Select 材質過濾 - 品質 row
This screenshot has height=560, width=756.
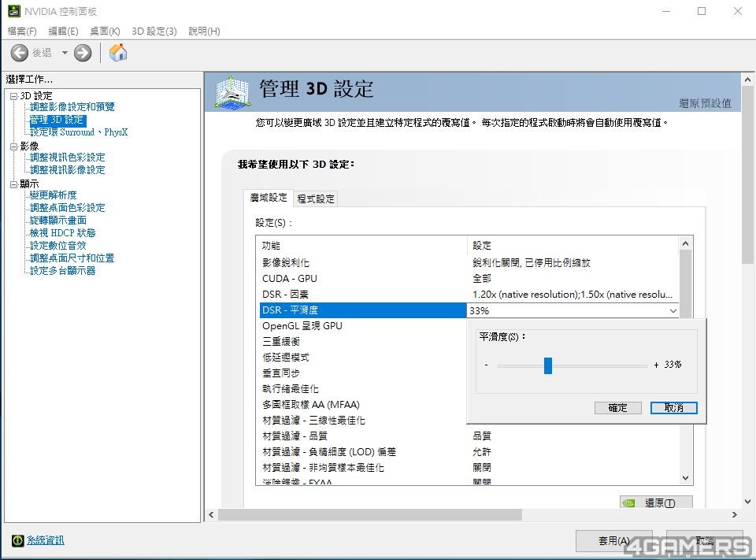pyautogui.click(x=469, y=436)
